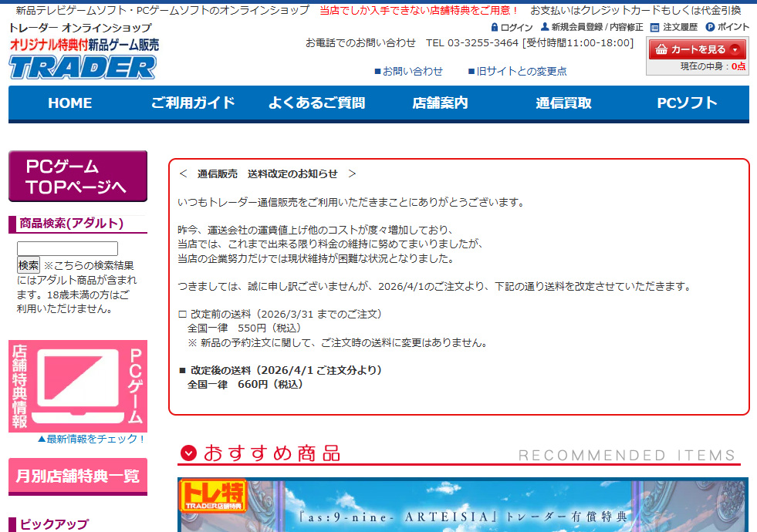Click the cart dropdown arrow
The image size is (757, 532).
pyautogui.click(x=735, y=49)
